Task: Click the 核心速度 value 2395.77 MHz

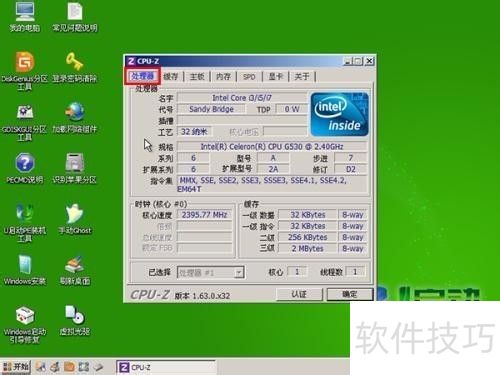Action: [204, 215]
